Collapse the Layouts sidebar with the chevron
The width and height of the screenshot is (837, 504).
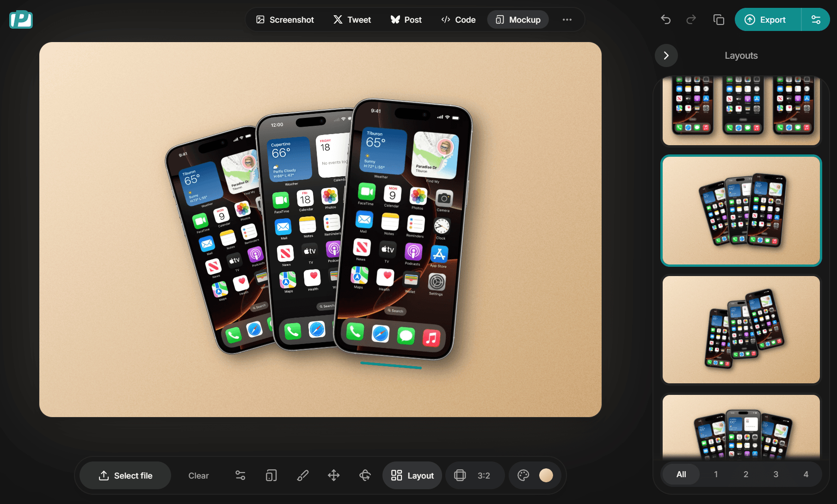click(x=666, y=55)
